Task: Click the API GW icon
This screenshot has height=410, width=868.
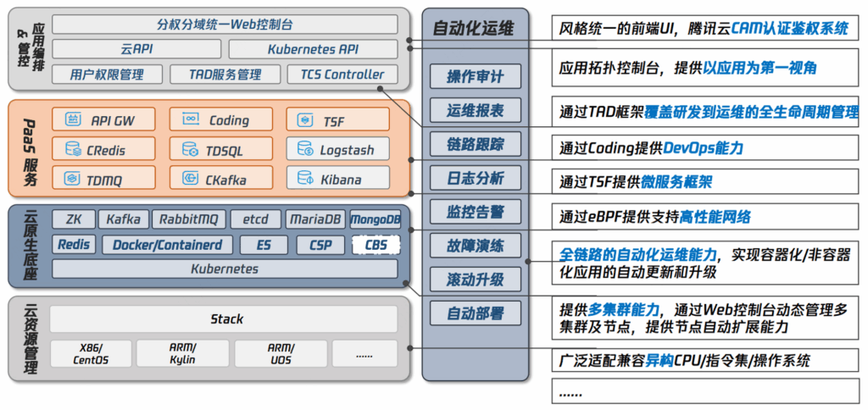Action: (73, 119)
